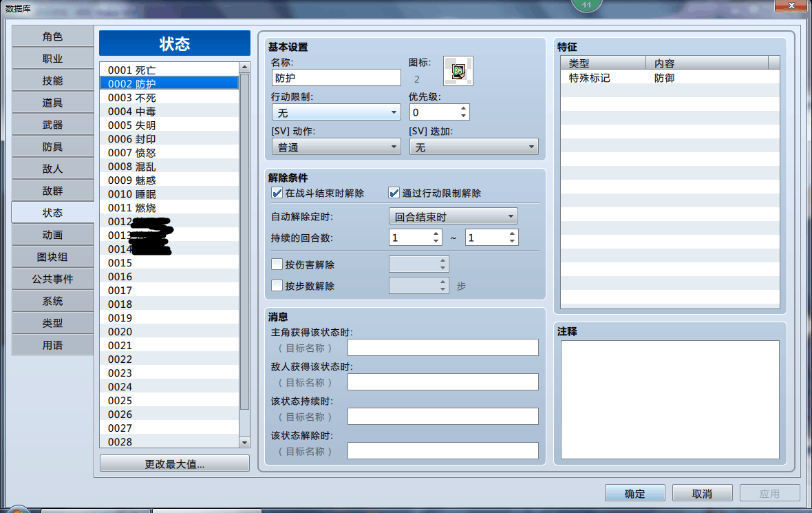The width and height of the screenshot is (812, 513).
Task: Toggle 通过行动限制解除 checkbox
Action: pyautogui.click(x=394, y=193)
